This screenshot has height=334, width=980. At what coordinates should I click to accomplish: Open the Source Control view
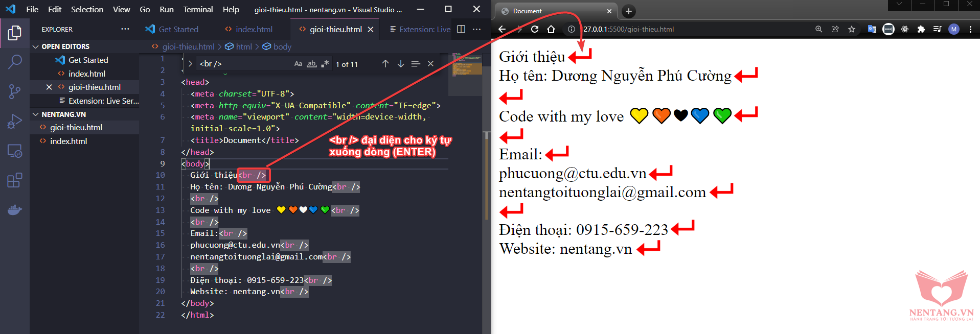click(15, 92)
